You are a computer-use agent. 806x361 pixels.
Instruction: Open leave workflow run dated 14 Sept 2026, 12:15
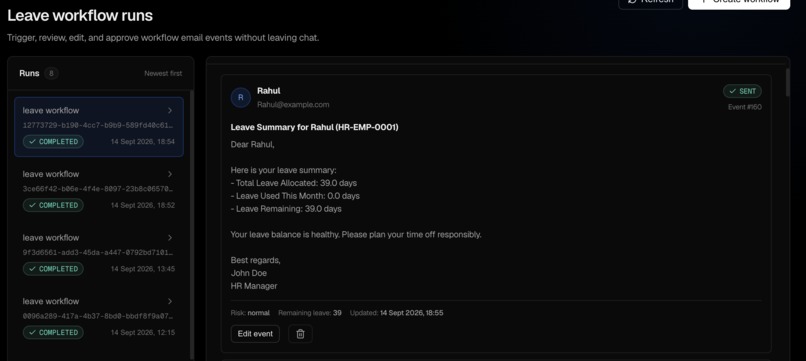pyautogui.click(x=99, y=318)
